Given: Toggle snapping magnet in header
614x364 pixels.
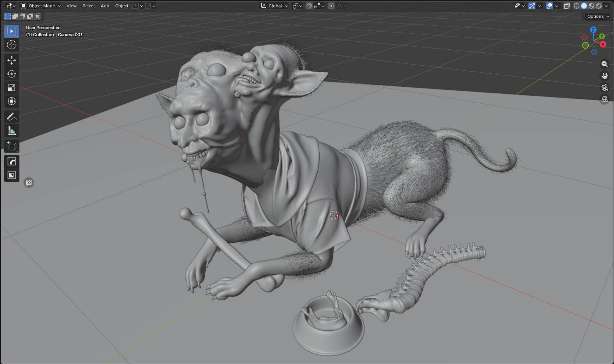Looking at the screenshot, I should coord(309,6).
